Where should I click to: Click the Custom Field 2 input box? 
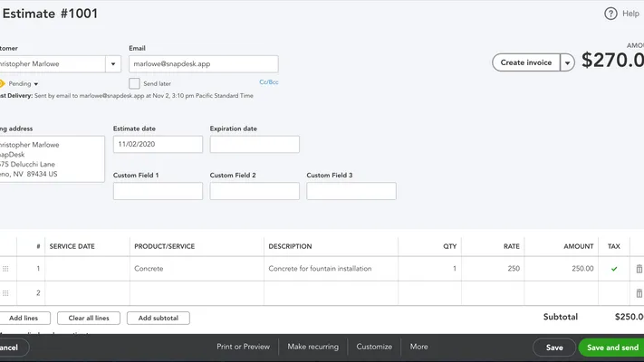click(255, 191)
